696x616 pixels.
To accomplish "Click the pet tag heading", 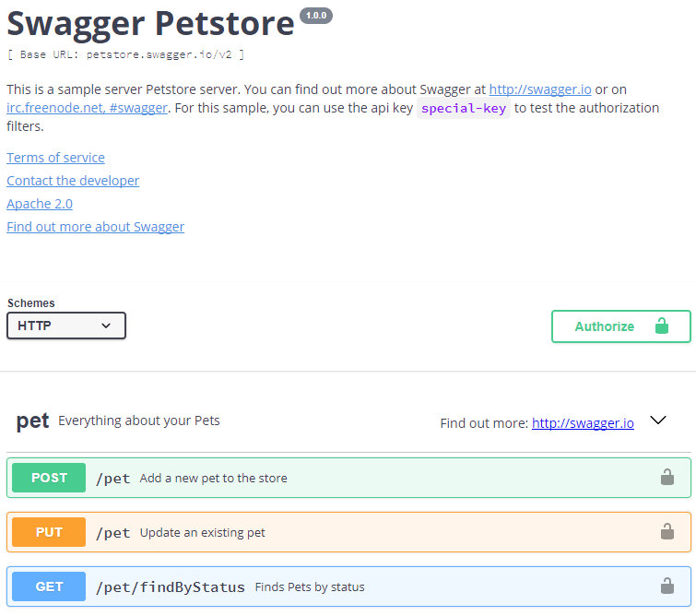I will [32, 421].
